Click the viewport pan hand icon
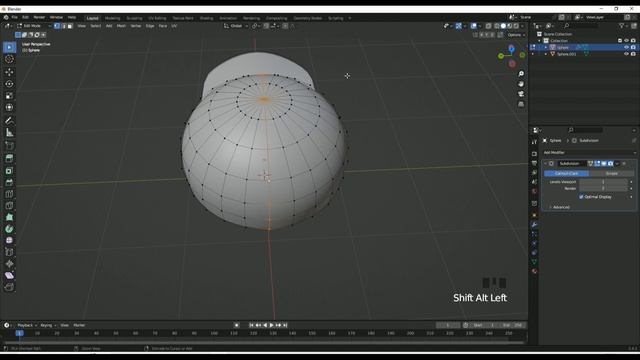The image size is (640, 360). click(521, 84)
